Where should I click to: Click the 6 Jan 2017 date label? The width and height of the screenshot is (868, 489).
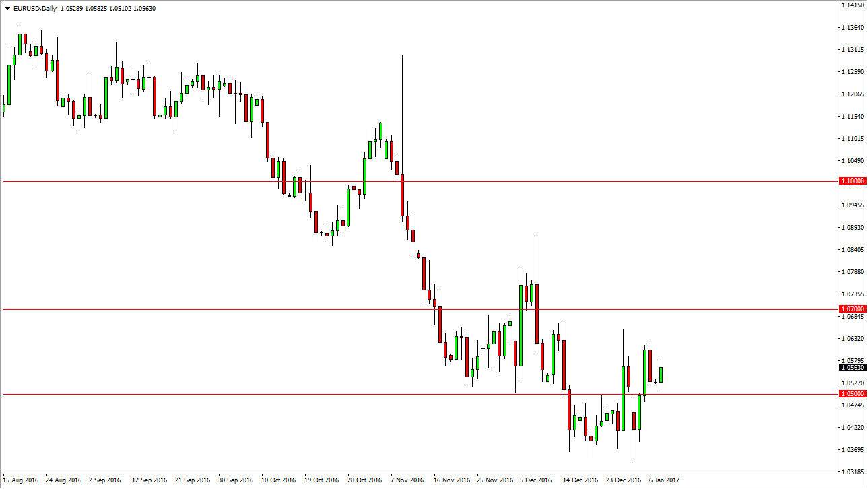[665, 481]
